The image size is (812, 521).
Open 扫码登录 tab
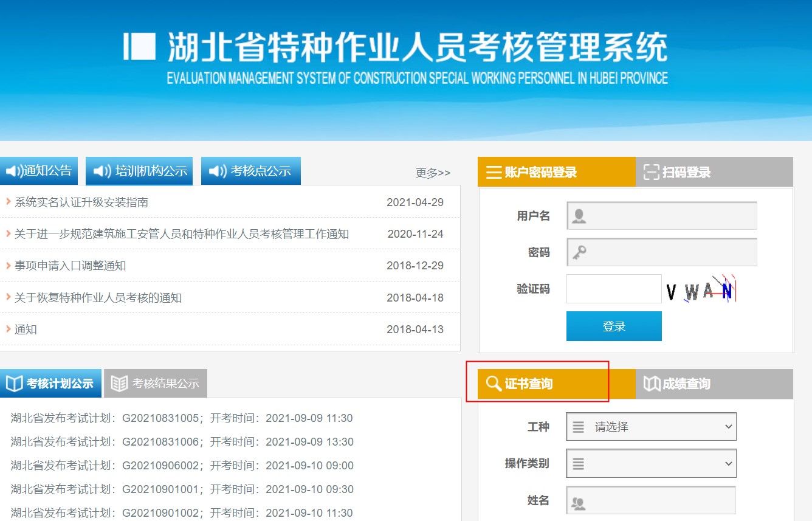pos(714,172)
